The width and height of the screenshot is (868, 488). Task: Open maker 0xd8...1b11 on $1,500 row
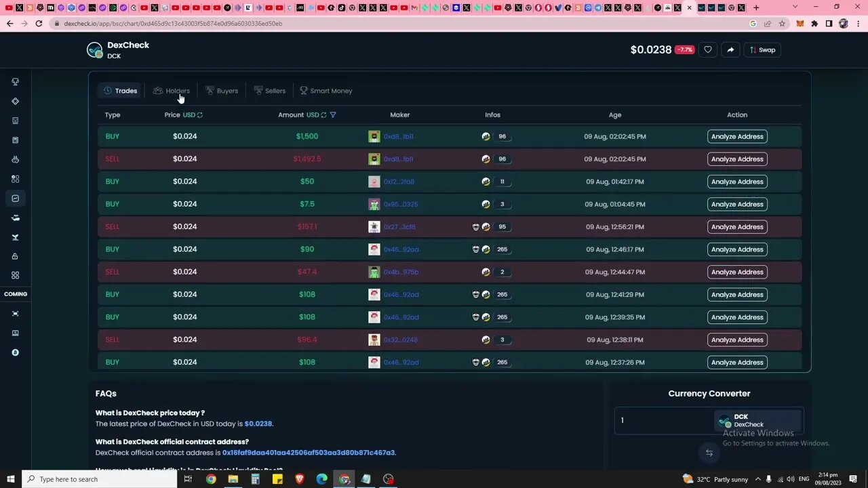[399, 136]
